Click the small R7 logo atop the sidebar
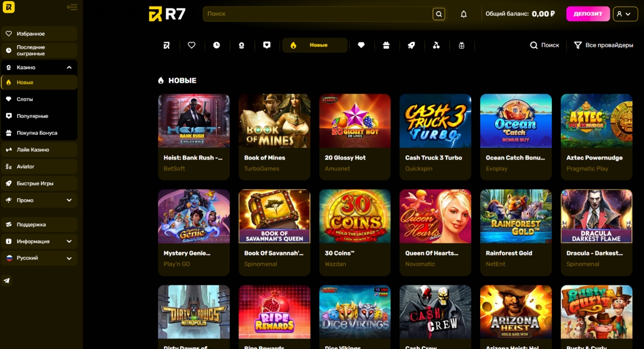 pos(9,7)
